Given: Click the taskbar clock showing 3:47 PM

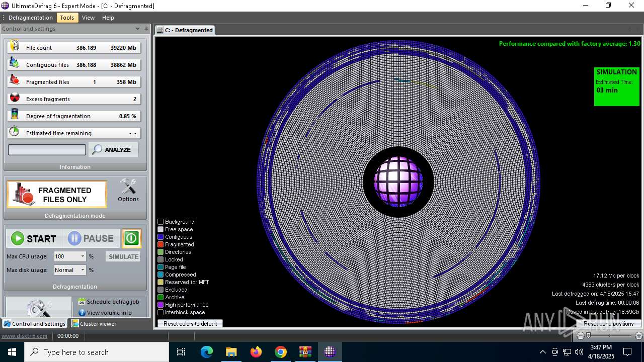Looking at the screenshot, I should 601,352.
